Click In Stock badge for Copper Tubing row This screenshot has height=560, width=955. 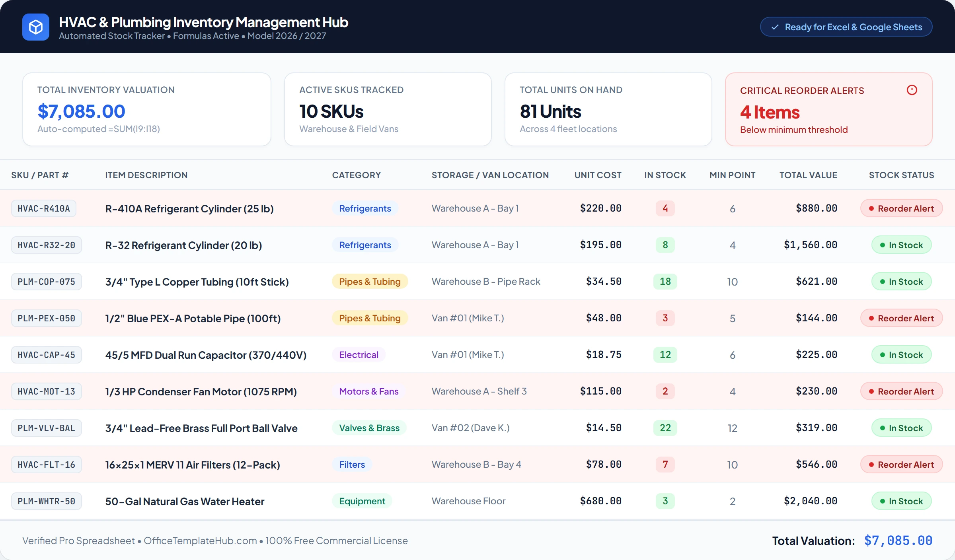point(901,282)
